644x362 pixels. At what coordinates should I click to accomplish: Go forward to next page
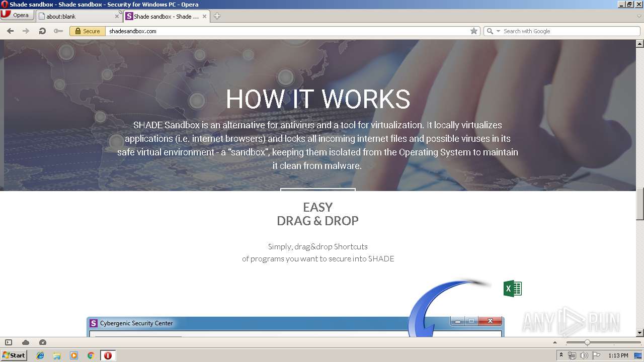click(26, 31)
